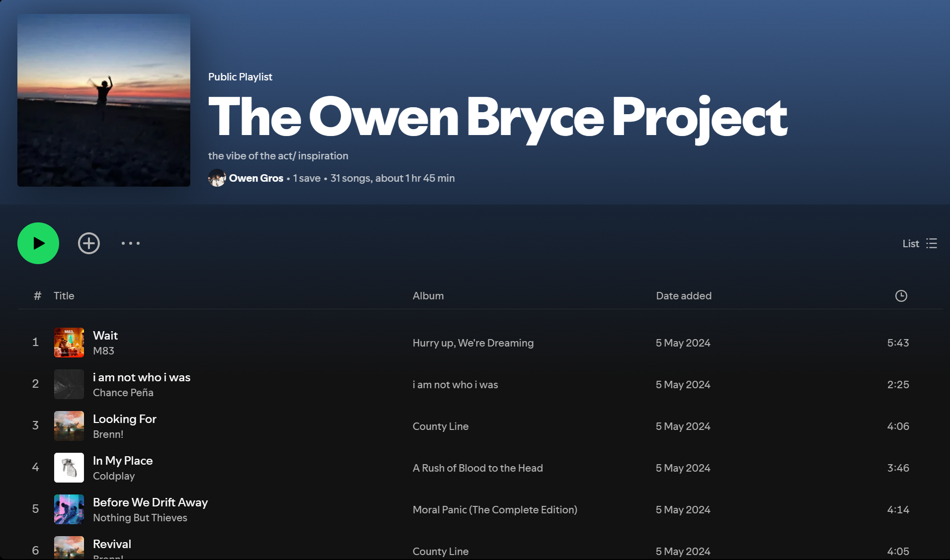Click the playlist cover sunset image

pos(104,100)
